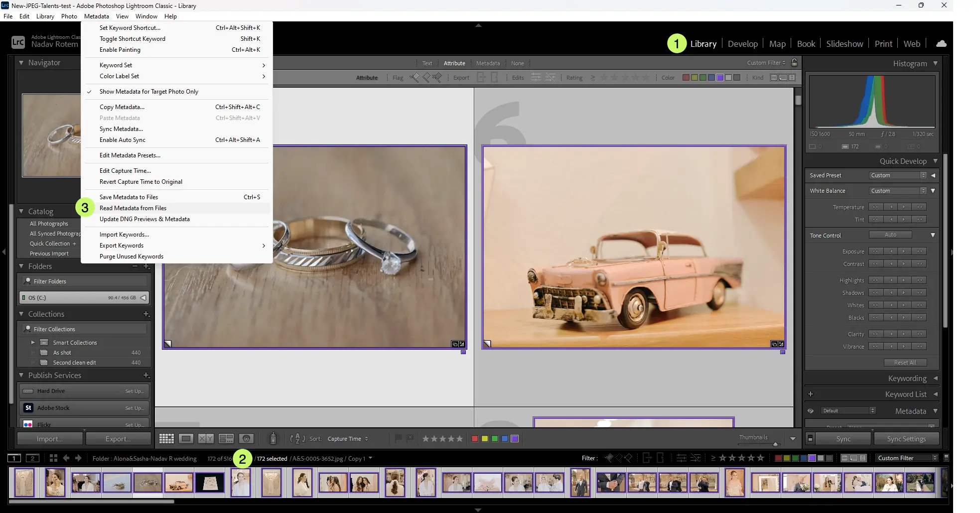Click Filter Folders search field

coord(85,281)
